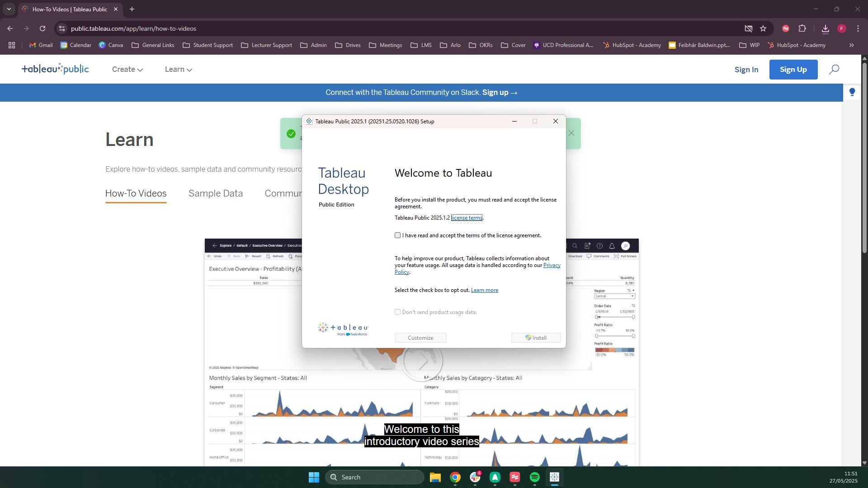
Task: Bookmark page with star icon
Action: (763, 28)
